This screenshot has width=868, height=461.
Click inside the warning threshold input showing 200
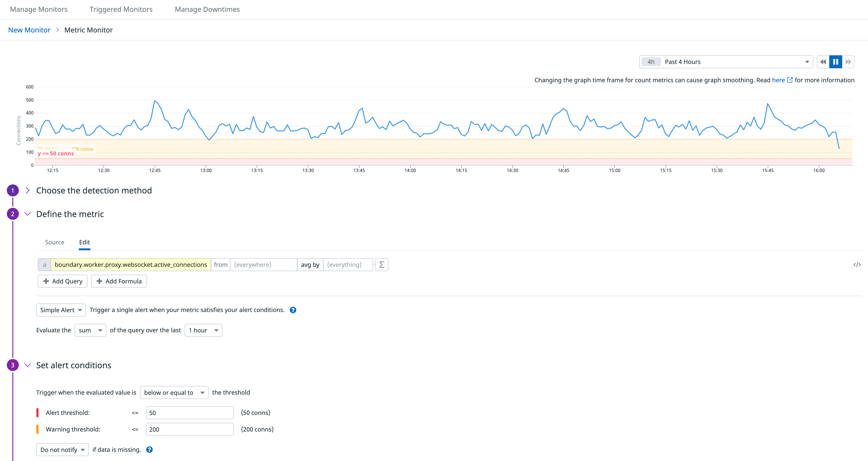click(x=189, y=429)
